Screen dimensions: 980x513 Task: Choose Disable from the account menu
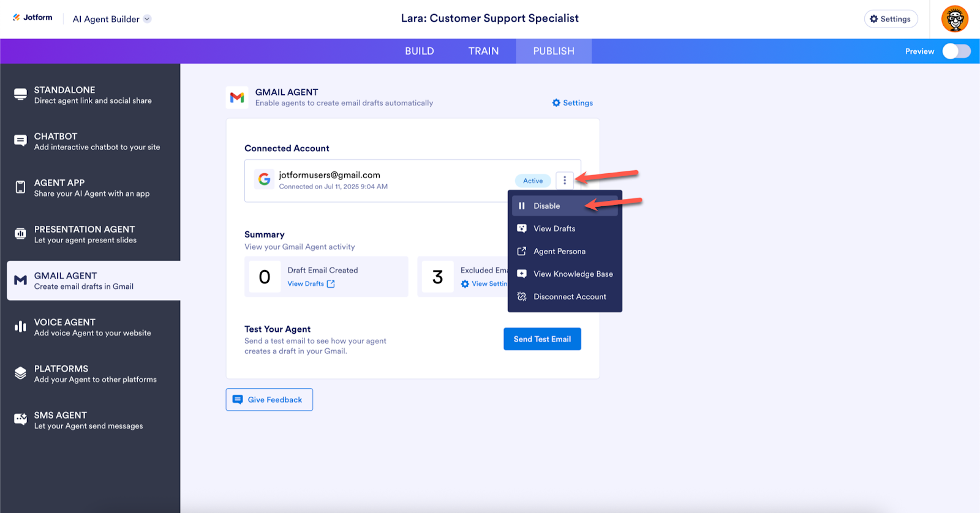click(x=546, y=206)
